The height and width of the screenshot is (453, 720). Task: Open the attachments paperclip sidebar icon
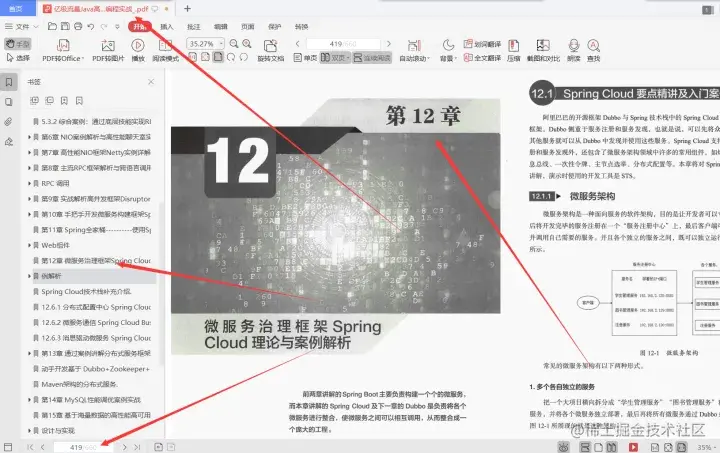(9, 122)
